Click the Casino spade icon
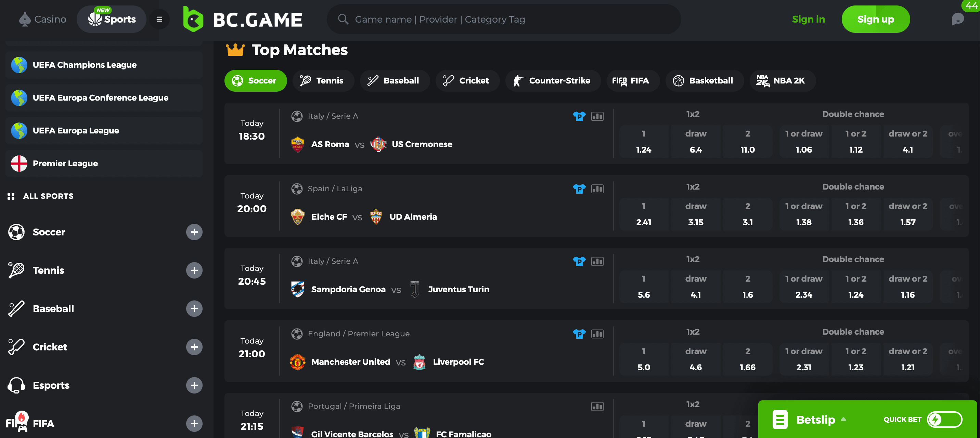The image size is (980, 438). click(x=24, y=19)
